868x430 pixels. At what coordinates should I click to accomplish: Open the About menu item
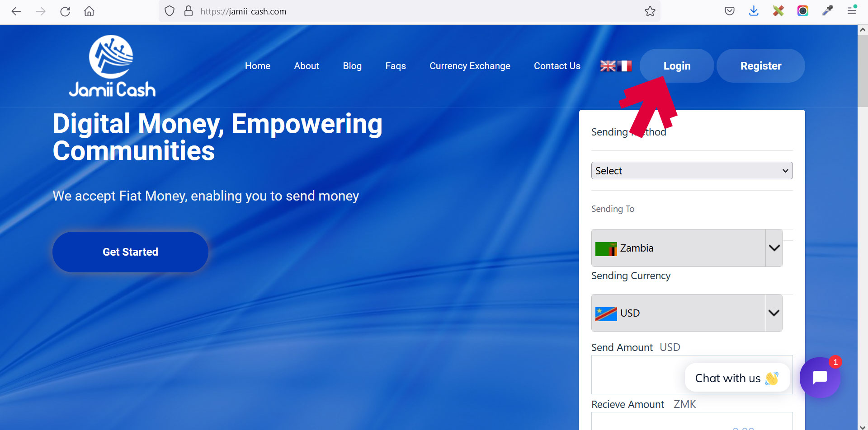click(307, 66)
